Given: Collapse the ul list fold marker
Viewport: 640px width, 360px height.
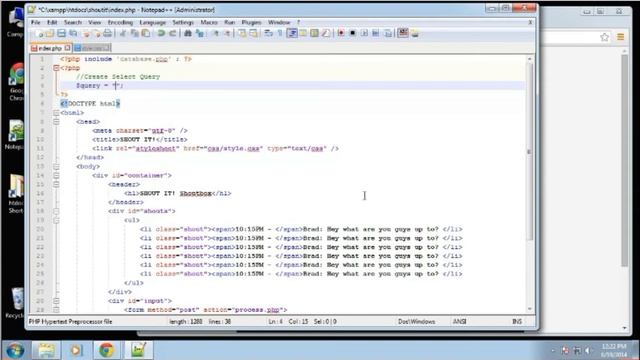Looking at the screenshot, I should [x=56, y=220].
